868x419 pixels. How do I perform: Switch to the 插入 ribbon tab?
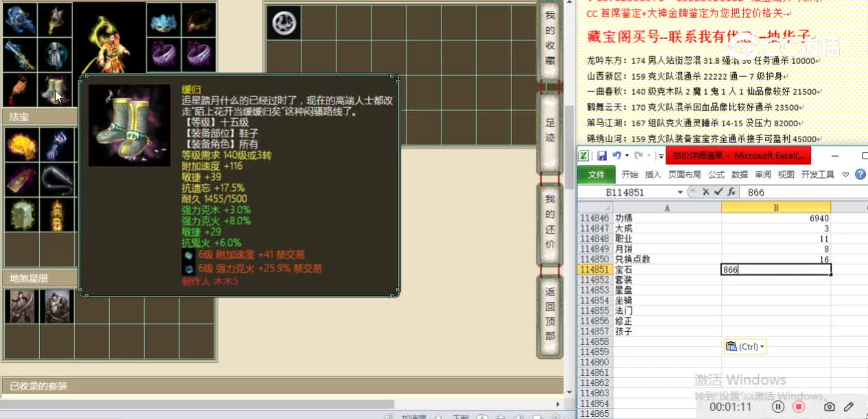tap(653, 174)
